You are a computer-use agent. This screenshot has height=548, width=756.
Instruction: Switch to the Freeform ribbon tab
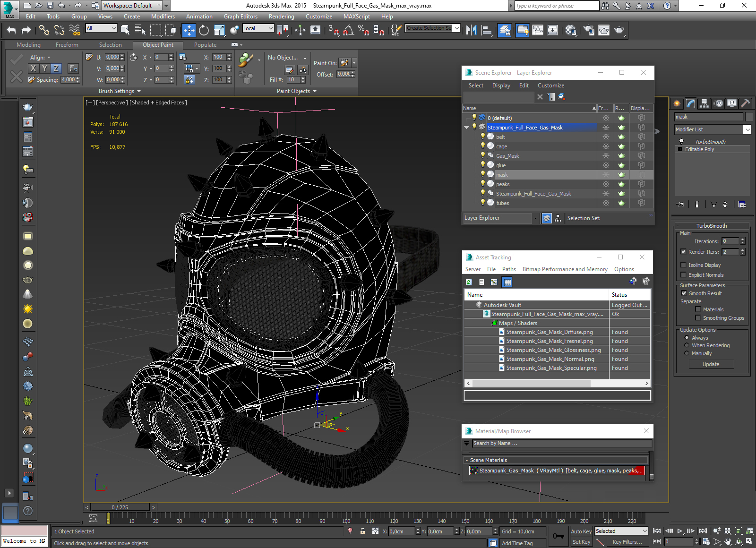pos(67,45)
